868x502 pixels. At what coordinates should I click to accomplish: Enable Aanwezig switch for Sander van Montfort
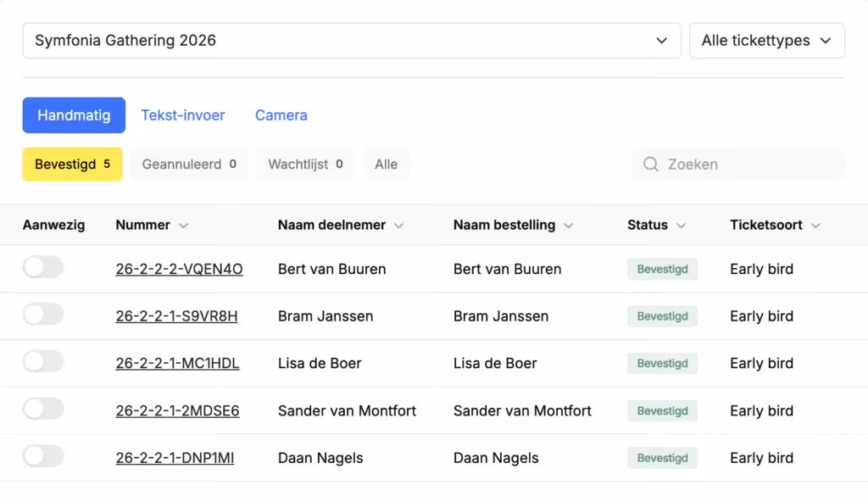[x=43, y=410]
